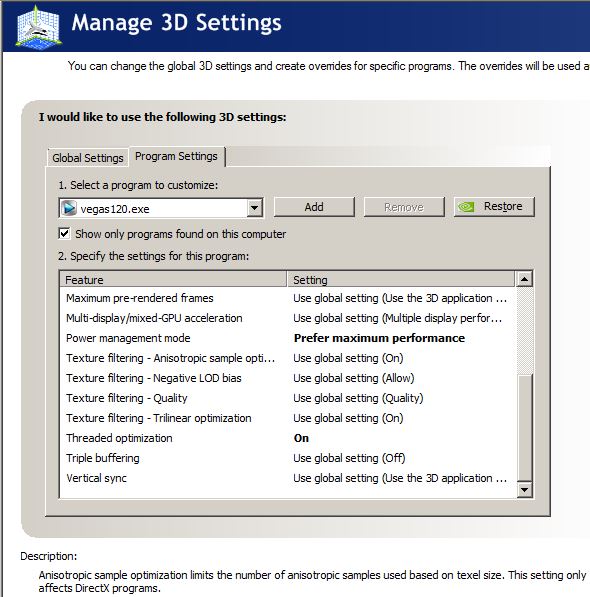This screenshot has height=597, width=590.
Task: Click the Manage 3D Settings header icon
Action: 38,27
